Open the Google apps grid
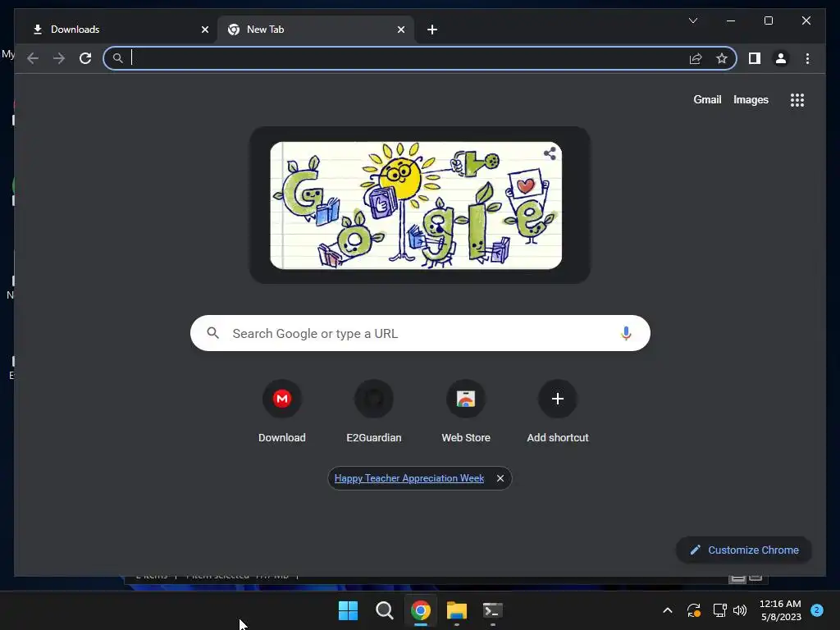Image resolution: width=840 pixels, height=630 pixels. [x=797, y=99]
